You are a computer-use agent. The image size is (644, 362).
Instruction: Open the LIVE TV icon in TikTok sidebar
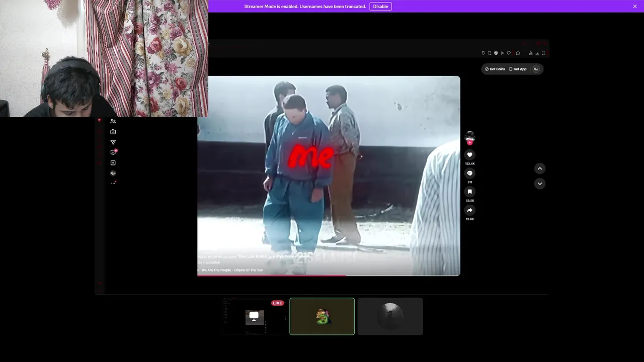(x=113, y=132)
